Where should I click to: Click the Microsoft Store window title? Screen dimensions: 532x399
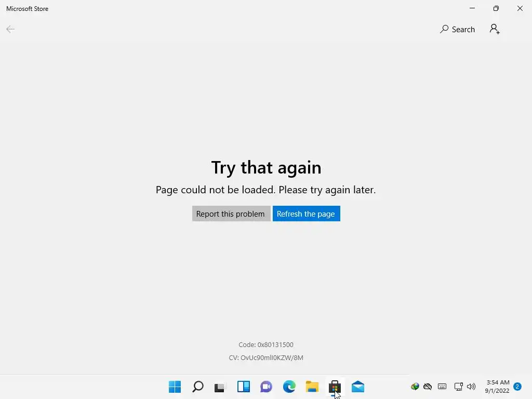click(27, 9)
